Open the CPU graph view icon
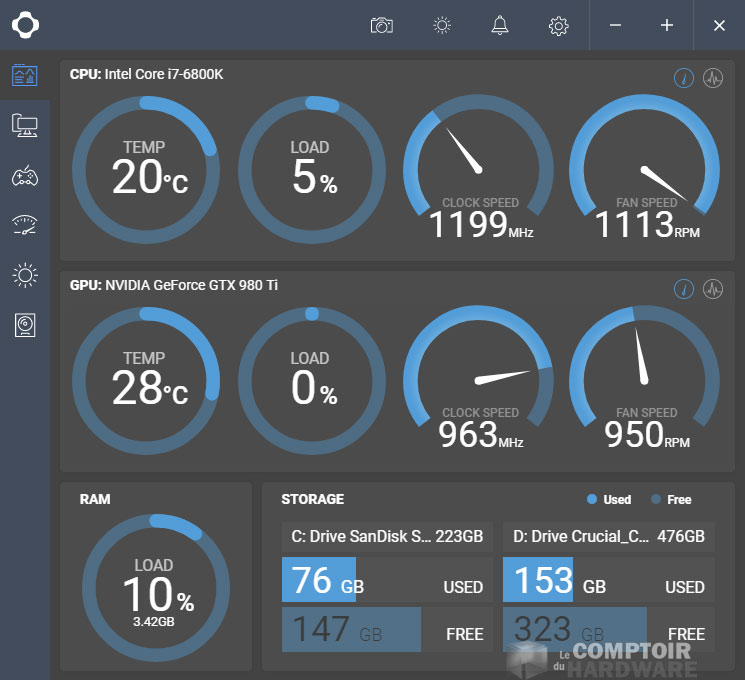This screenshot has width=745, height=680. click(713, 79)
